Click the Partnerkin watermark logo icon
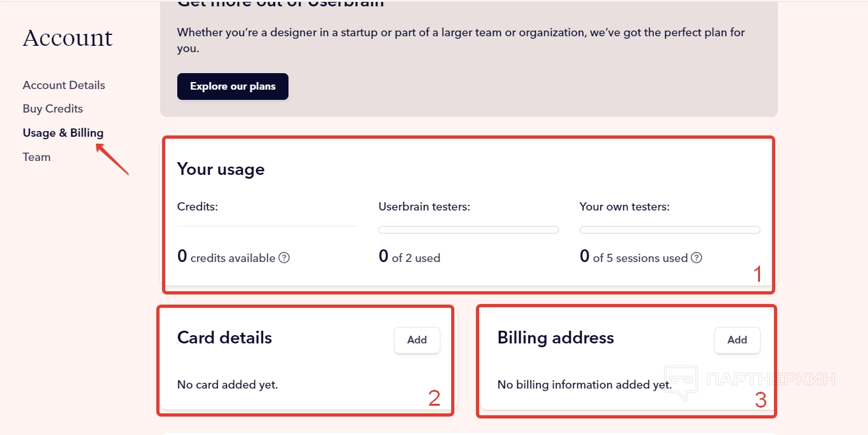Image resolution: width=868 pixels, height=435 pixels. pos(681,382)
